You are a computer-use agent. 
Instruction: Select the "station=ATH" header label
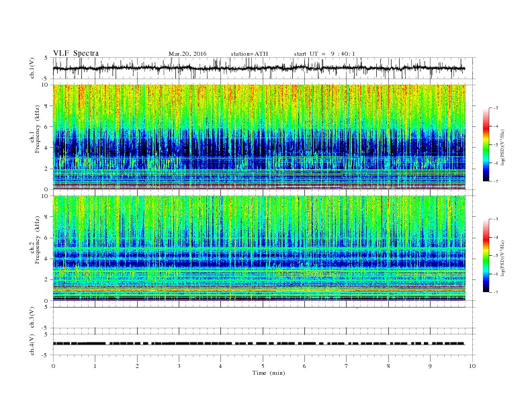249,54
